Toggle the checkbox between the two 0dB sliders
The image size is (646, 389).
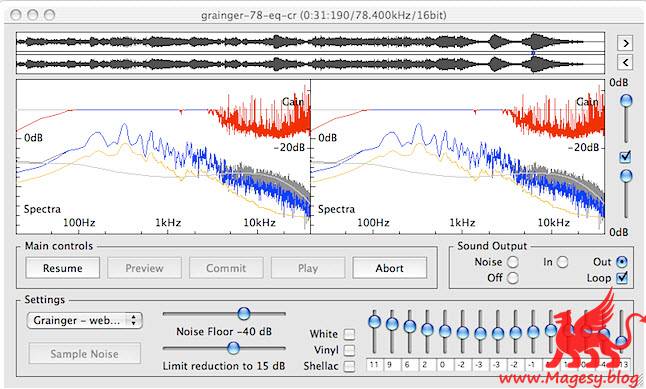pyautogui.click(x=625, y=157)
